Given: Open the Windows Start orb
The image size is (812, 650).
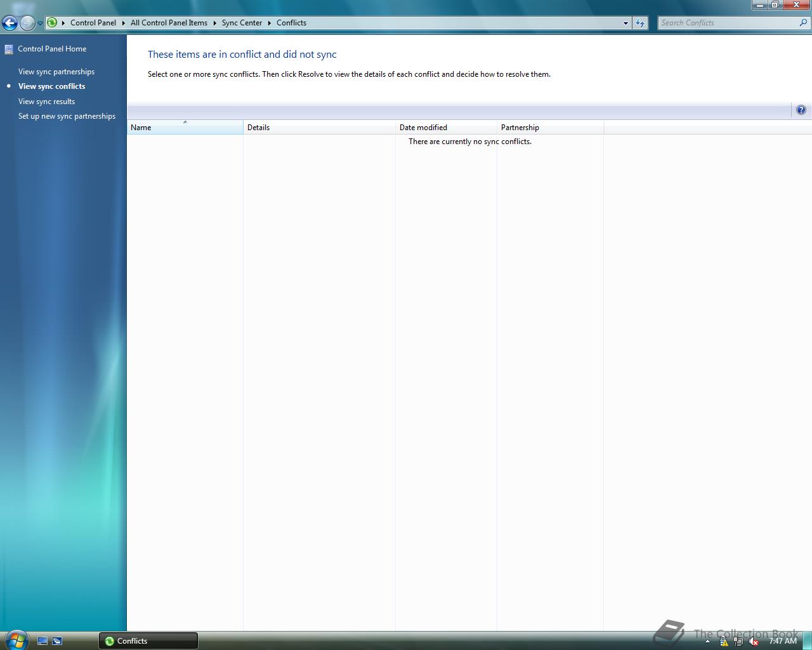Looking at the screenshot, I should tap(16, 640).
